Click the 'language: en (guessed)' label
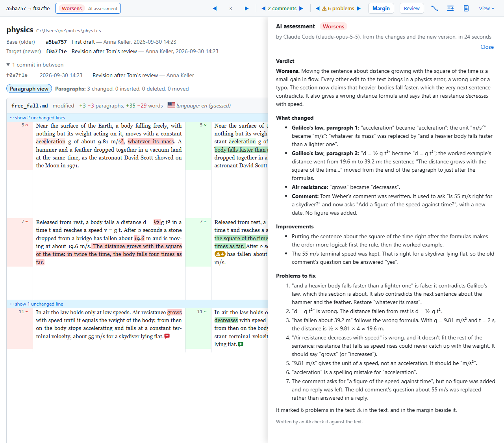The width and height of the screenshot is (504, 443). point(204,106)
